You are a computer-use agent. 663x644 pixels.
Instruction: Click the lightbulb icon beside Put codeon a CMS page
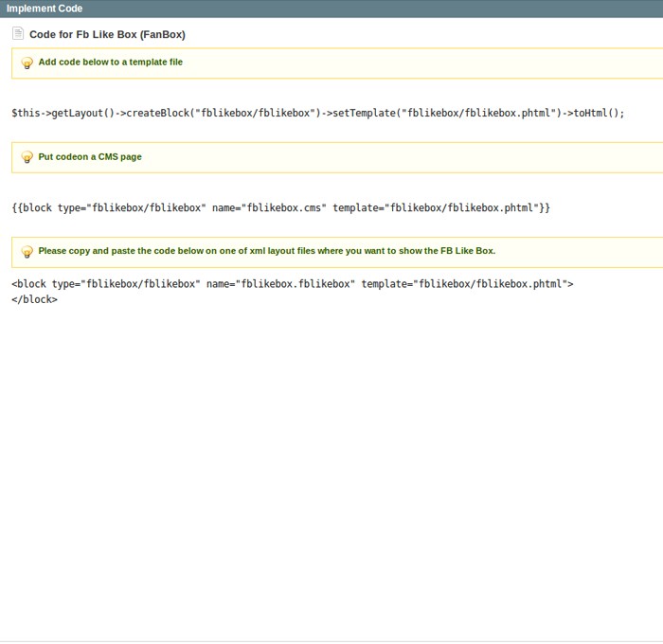point(27,157)
